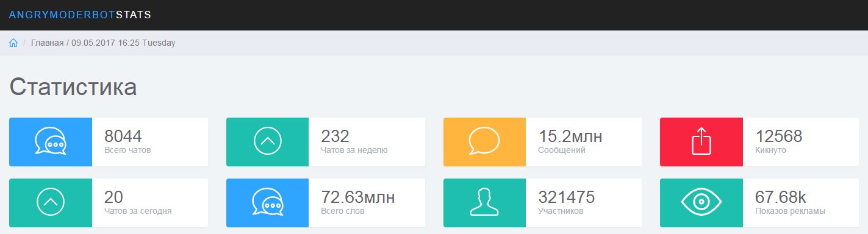Click the blue chat bubbles icon for Всего слов

tap(268, 202)
